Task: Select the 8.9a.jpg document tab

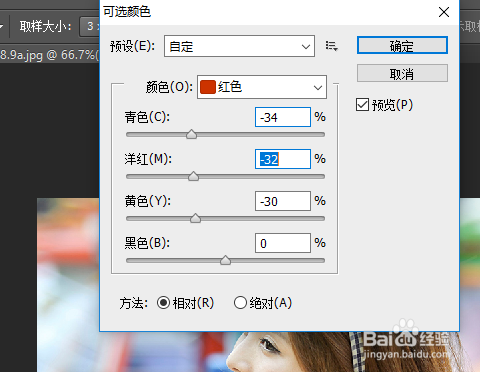Action: click(x=49, y=54)
